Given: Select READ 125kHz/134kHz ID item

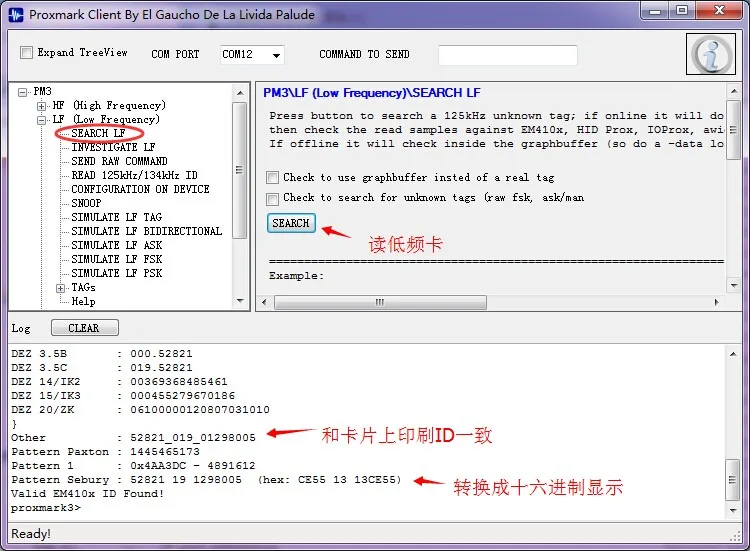Looking at the screenshot, I should point(134,175).
